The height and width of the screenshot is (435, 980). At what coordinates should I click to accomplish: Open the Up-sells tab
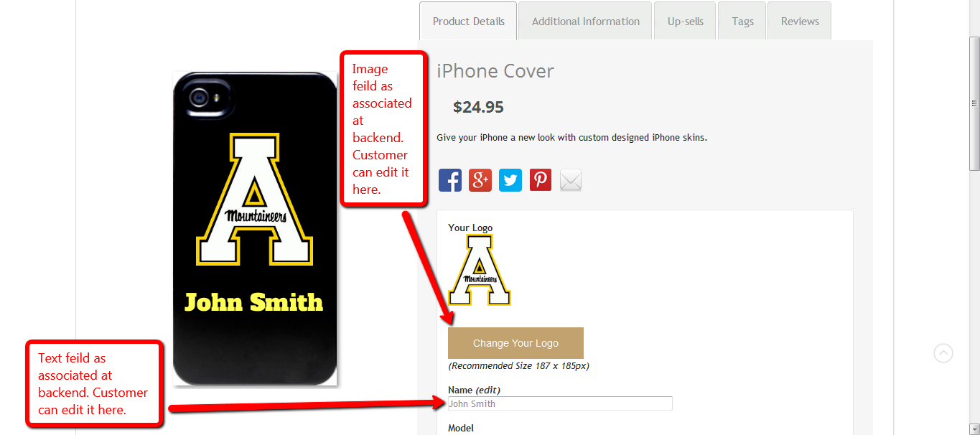tap(686, 22)
